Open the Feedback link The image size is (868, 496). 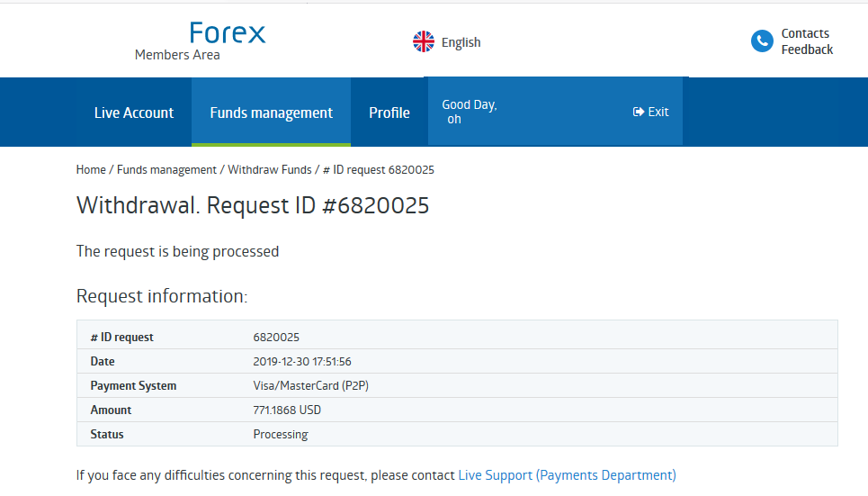[x=807, y=50]
